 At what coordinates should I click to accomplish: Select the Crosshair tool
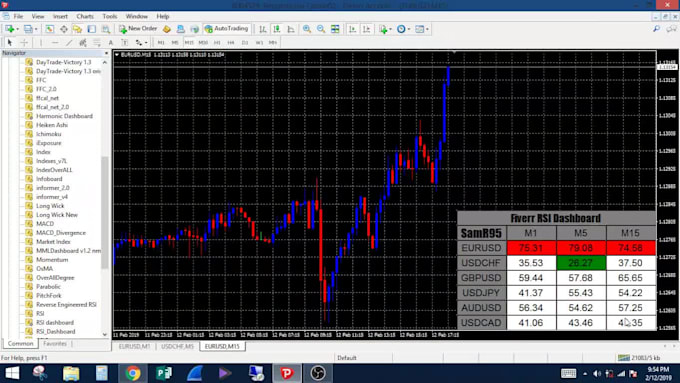pos(24,43)
